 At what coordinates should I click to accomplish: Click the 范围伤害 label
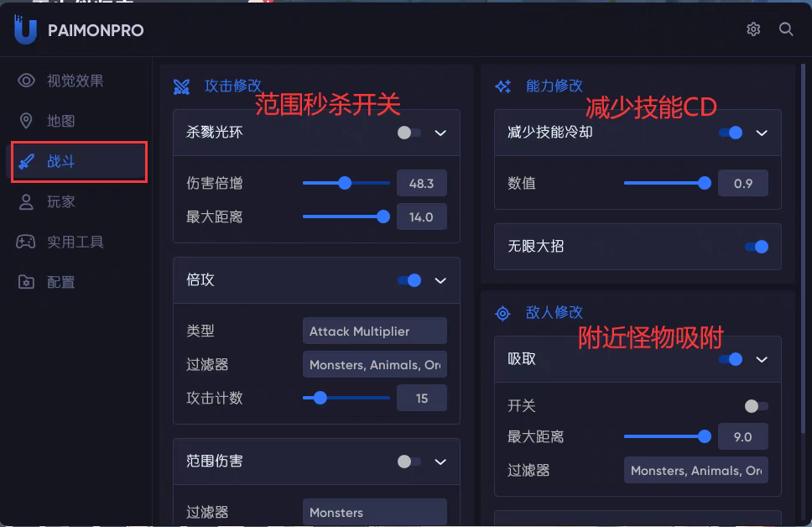tap(215, 461)
